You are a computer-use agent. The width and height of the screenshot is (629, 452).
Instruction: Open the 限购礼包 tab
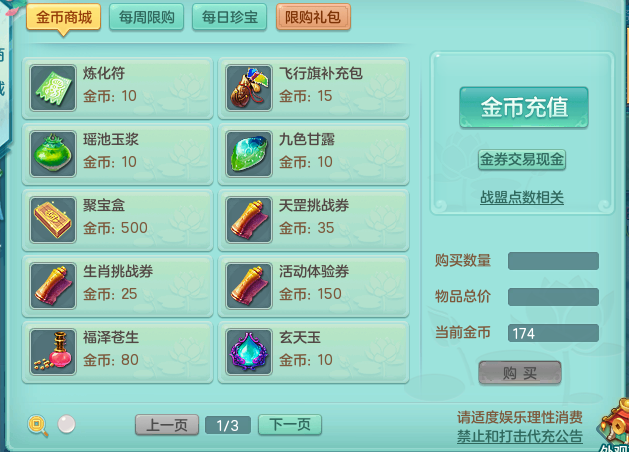tap(313, 17)
